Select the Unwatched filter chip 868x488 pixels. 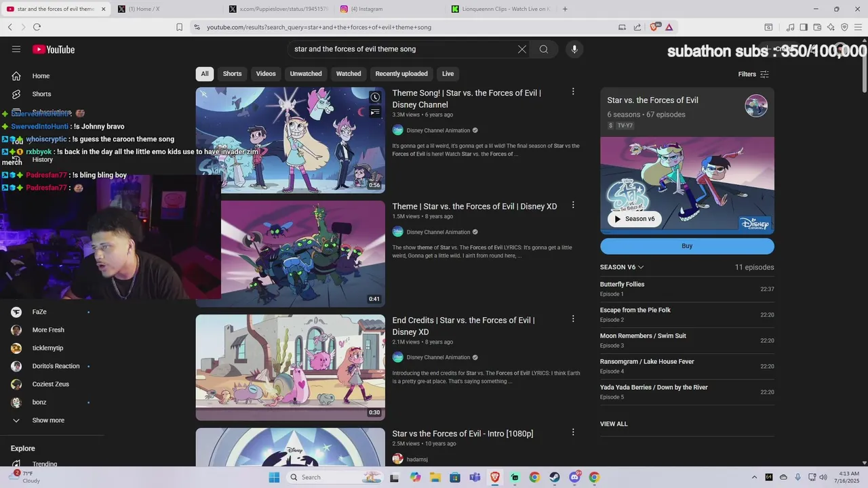pos(306,74)
